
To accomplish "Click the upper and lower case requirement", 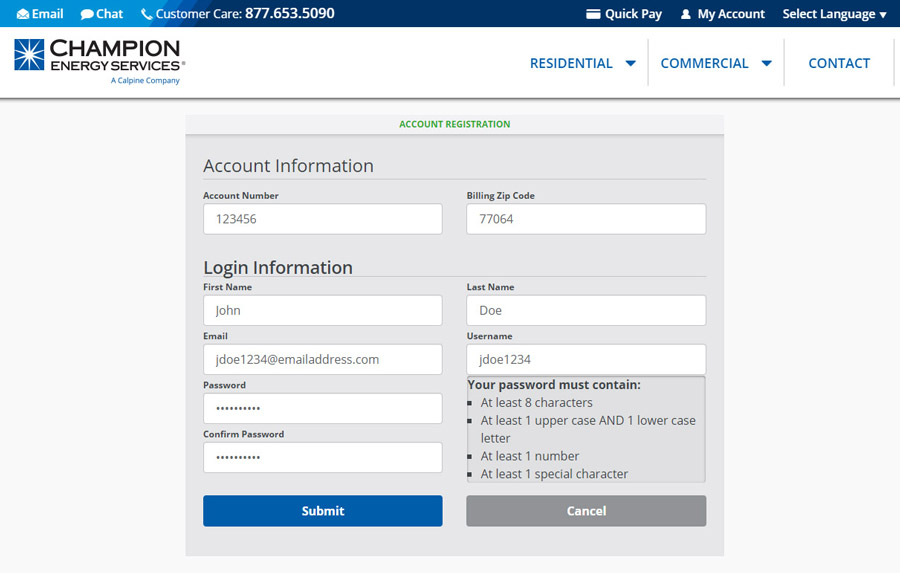I will pos(588,429).
